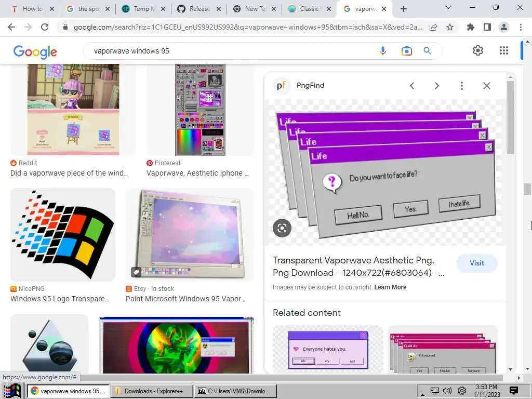Open the Reddit vaporwave result caption
The width and height of the screenshot is (532, 399).
(x=69, y=173)
